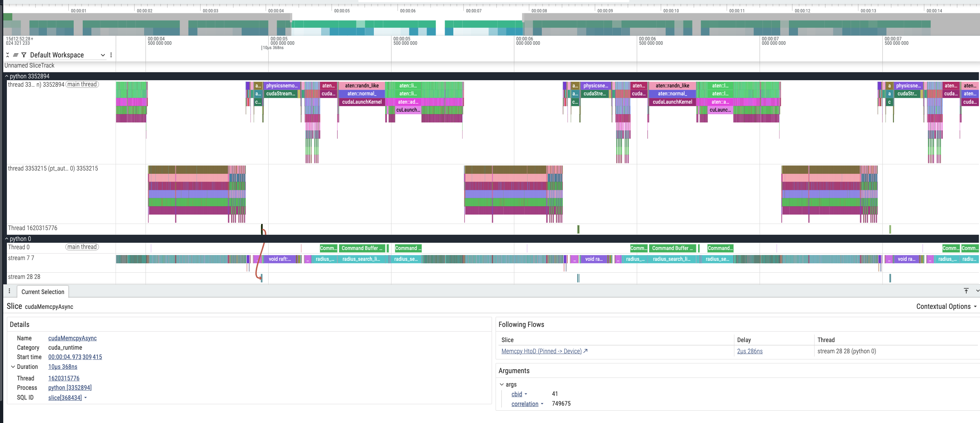The width and height of the screenshot is (980, 423).
Task: Select the Current Selection tab
Action: pyautogui.click(x=43, y=292)
